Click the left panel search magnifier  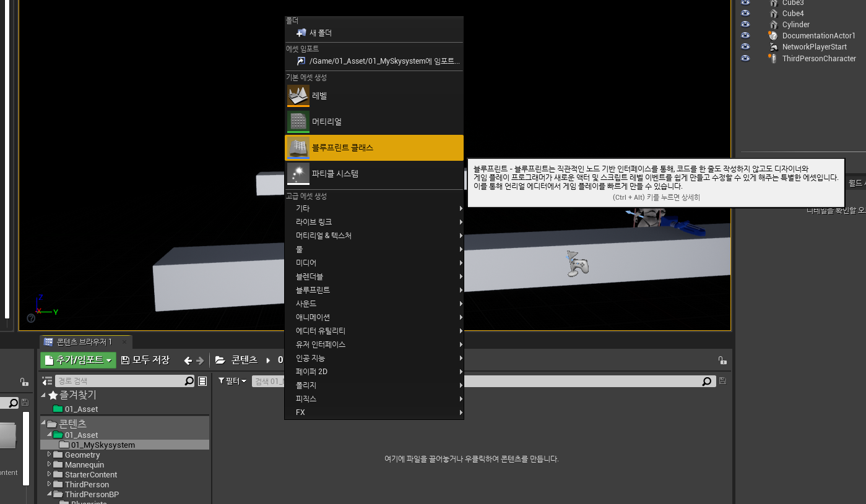[13, 403]
